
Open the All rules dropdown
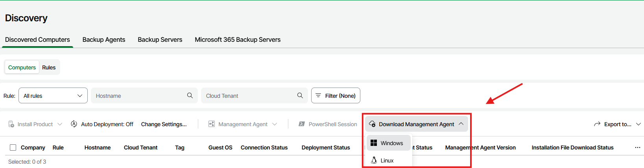click(53, 95)
